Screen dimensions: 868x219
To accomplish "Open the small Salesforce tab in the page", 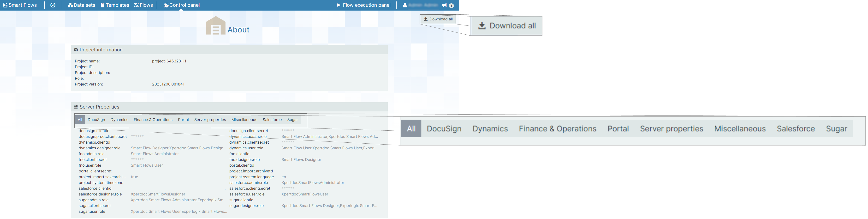I will [x=272, y=120].
